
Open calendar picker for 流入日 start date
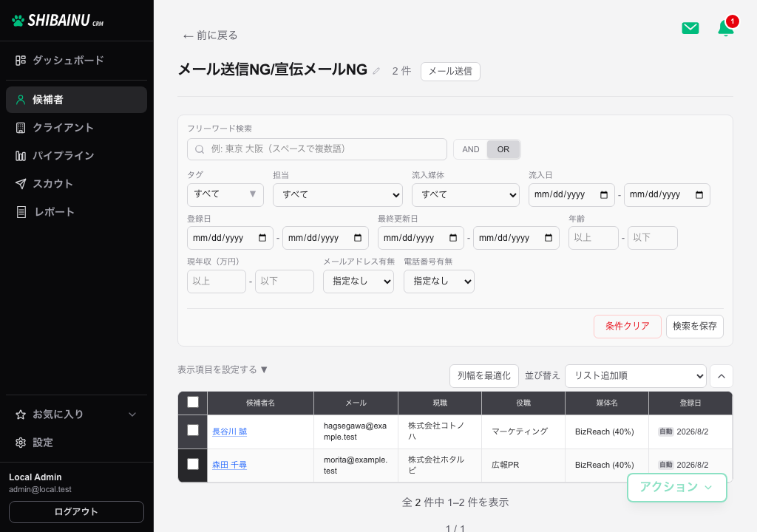(x=603, y=195)
